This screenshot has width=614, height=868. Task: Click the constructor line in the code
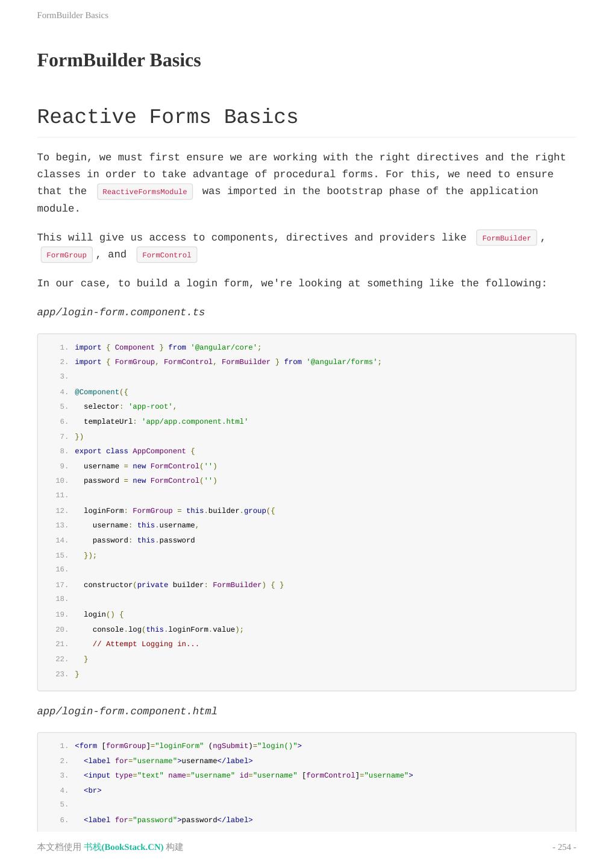point(183,585)
